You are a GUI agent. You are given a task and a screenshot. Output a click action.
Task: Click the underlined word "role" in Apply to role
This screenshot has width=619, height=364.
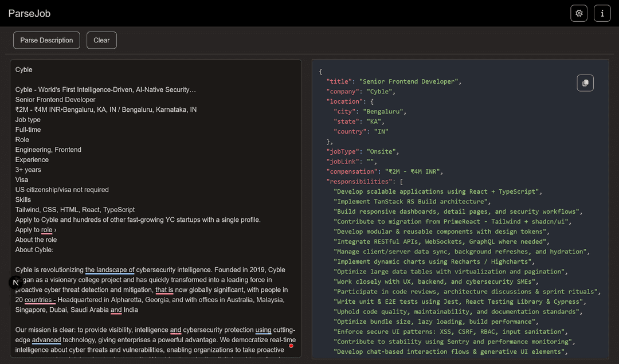point(46,230)
